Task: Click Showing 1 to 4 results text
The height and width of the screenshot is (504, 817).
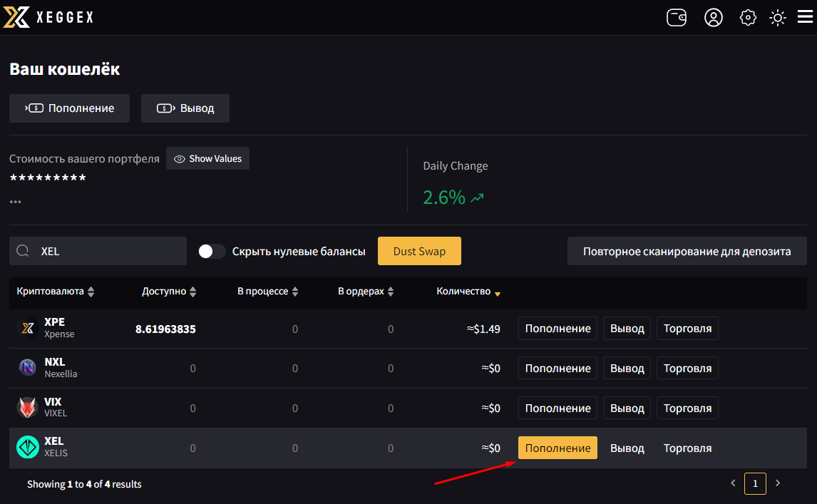Action: (84, 484)
